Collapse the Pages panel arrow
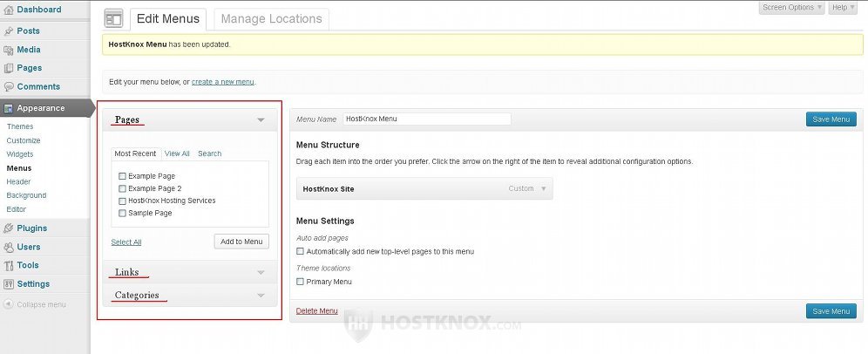868x354 pixels. click(x=261, y=119)
